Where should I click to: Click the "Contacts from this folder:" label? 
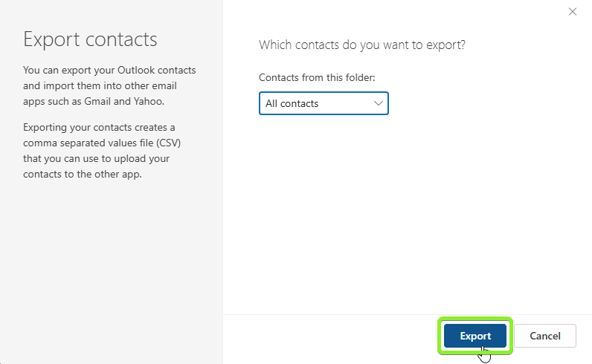[317, 77]
